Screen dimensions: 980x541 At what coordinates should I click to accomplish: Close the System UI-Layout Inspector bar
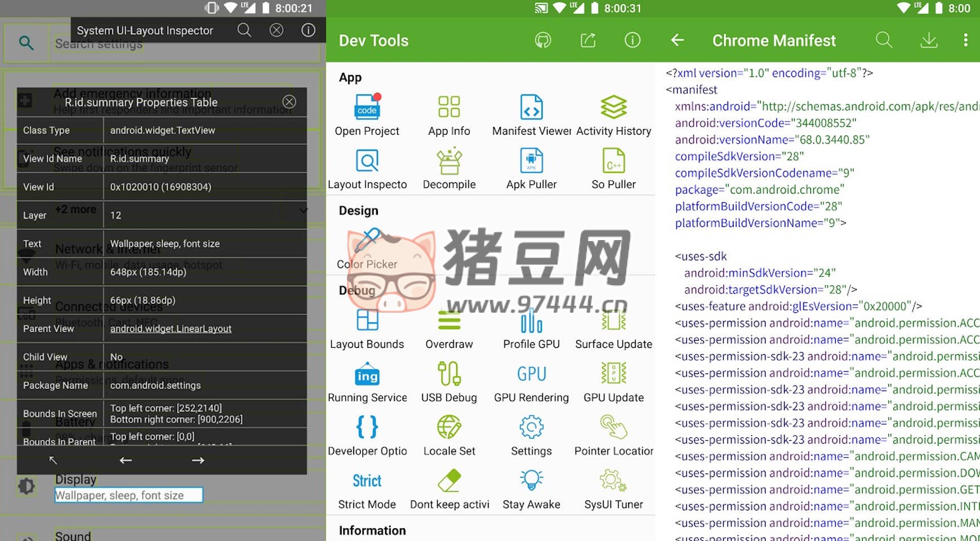tap(277, 30)
